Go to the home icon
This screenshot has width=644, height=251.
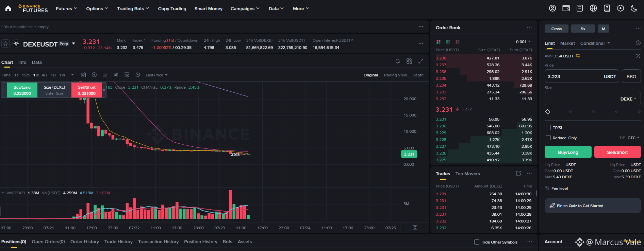click(8, 8)
